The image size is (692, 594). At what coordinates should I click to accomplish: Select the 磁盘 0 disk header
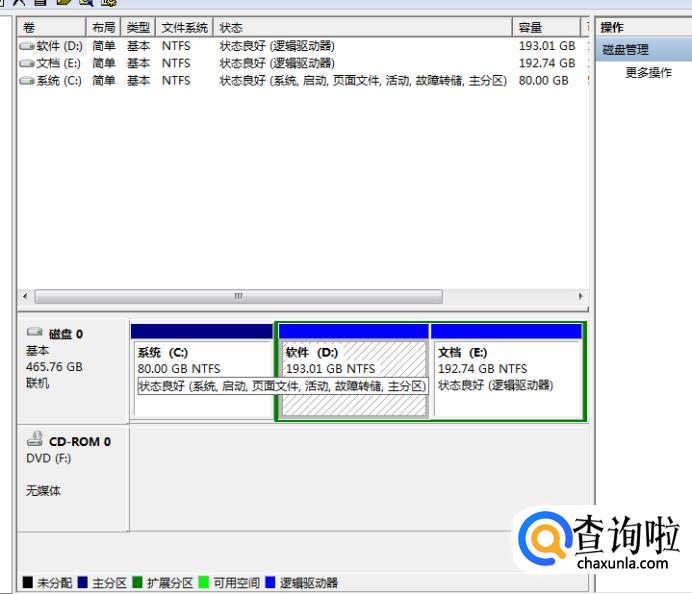click(73, 371)
